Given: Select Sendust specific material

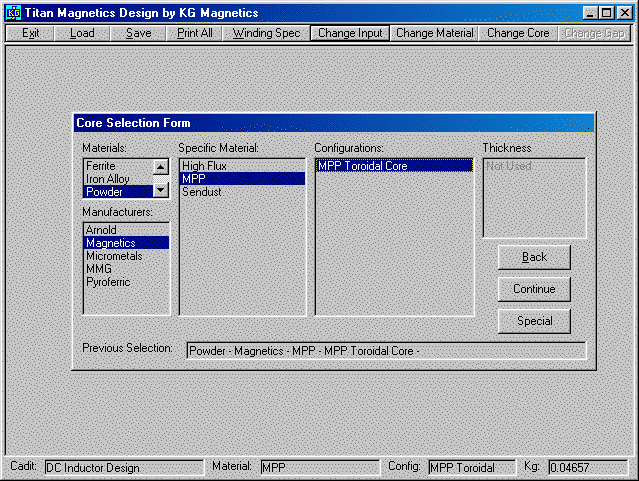Looking at the screenshot, I should point(242,192).
